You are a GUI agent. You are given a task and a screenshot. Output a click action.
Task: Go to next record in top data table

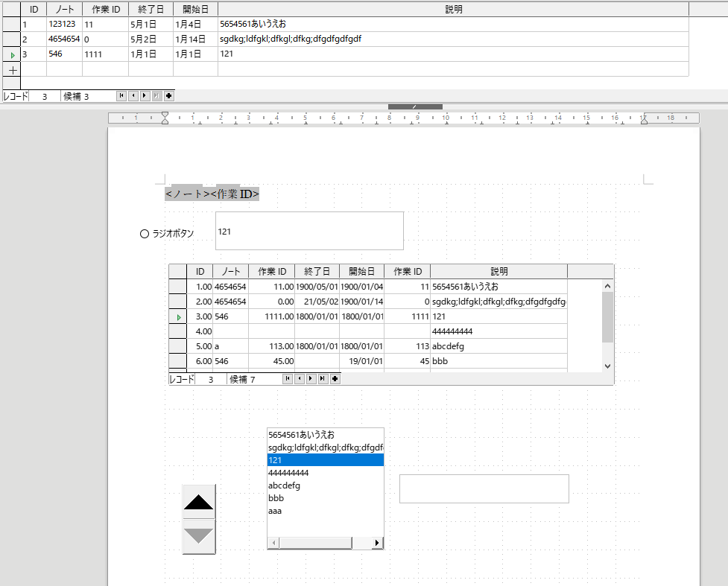click(145, 96)
